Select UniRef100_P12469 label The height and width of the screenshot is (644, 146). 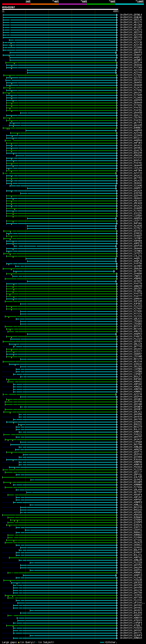pos(131,98)
